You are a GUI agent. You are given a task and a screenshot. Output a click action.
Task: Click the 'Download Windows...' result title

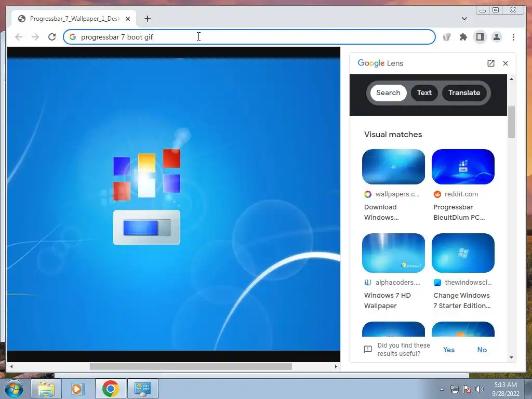381,212
